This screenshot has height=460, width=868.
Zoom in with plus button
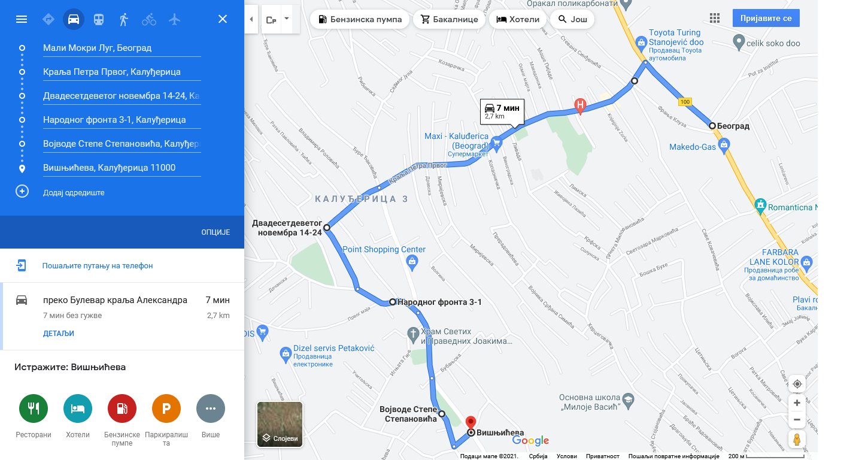797,403
